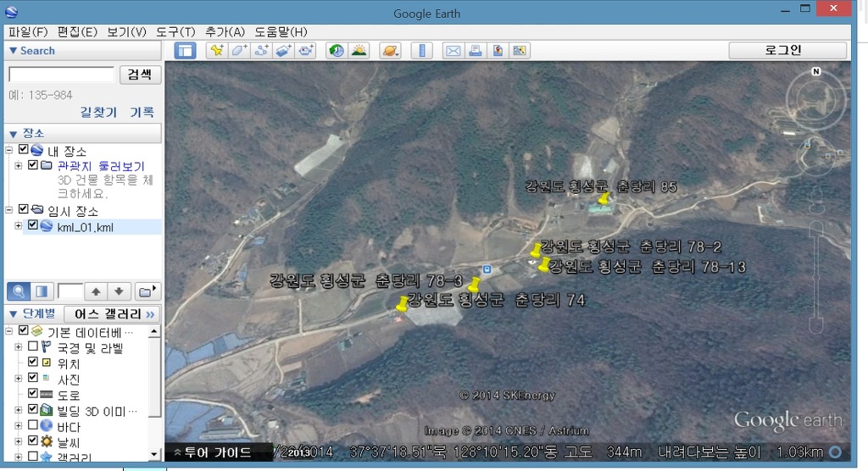The width and height of the screenshot is (868, 471).
Task: Open the 도움말(H) menu
Action: [281, 32]
